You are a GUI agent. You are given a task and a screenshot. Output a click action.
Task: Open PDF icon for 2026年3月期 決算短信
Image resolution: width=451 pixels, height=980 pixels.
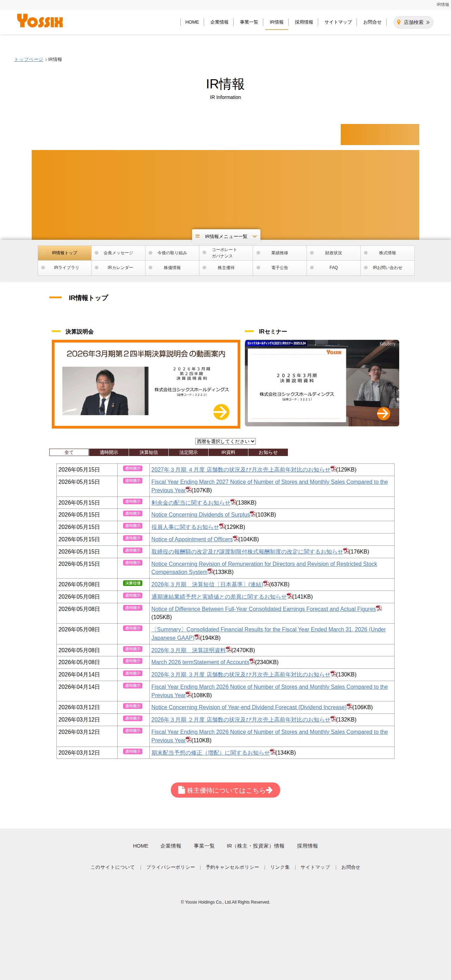click(x=266, y=583)
